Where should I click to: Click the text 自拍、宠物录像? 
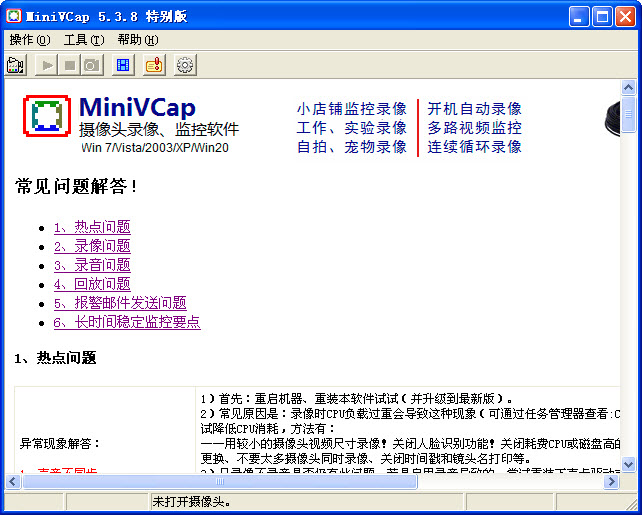tap(352, 147)
